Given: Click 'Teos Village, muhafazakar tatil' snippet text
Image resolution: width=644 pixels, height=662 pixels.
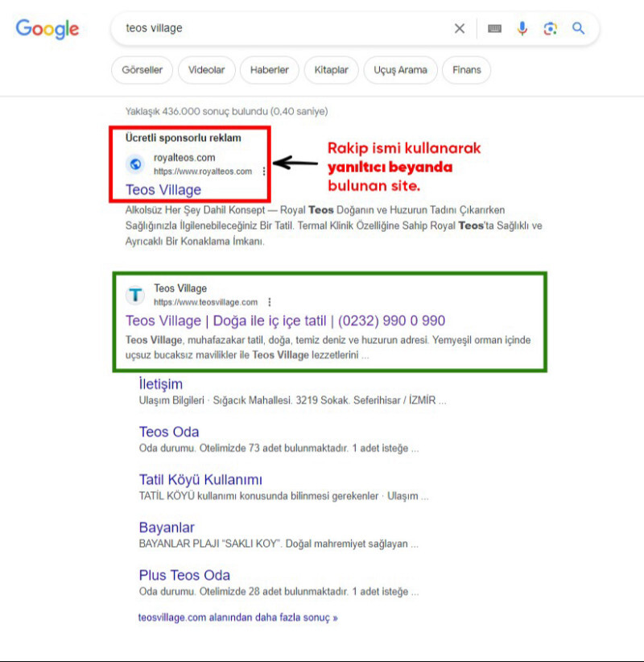Looking at the screenshot, I should point(328,347).
